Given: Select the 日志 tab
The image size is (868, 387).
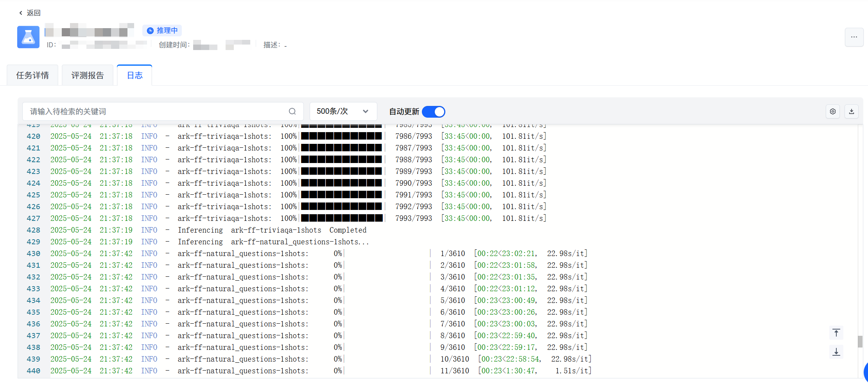Looking at the screenshot, I should (135, 75).
